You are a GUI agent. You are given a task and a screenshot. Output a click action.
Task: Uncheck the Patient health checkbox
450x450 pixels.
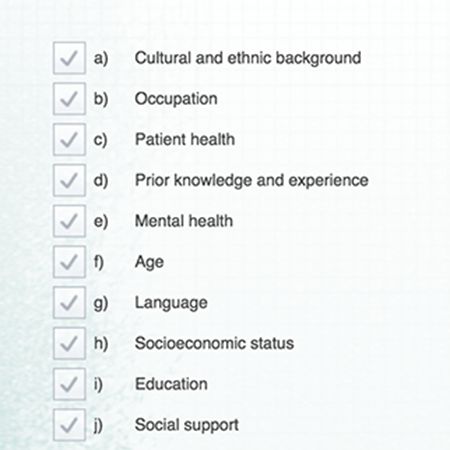click(x=69, y=139)
